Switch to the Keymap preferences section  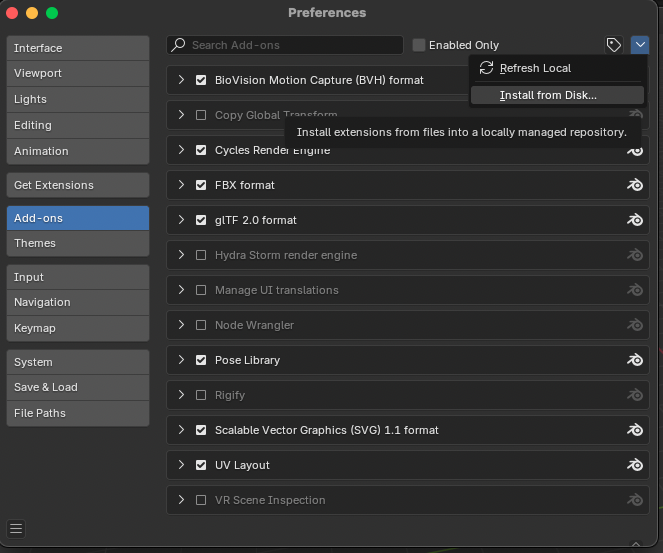pos(78,328)
